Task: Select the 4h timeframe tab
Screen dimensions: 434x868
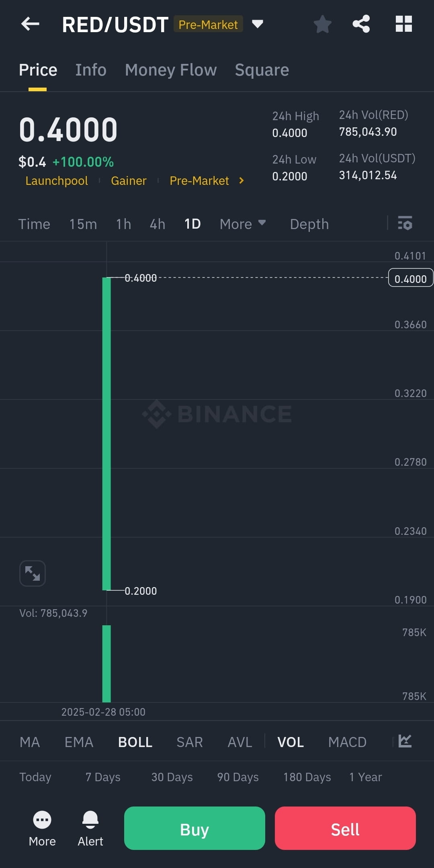Action: tap(158, 224)
